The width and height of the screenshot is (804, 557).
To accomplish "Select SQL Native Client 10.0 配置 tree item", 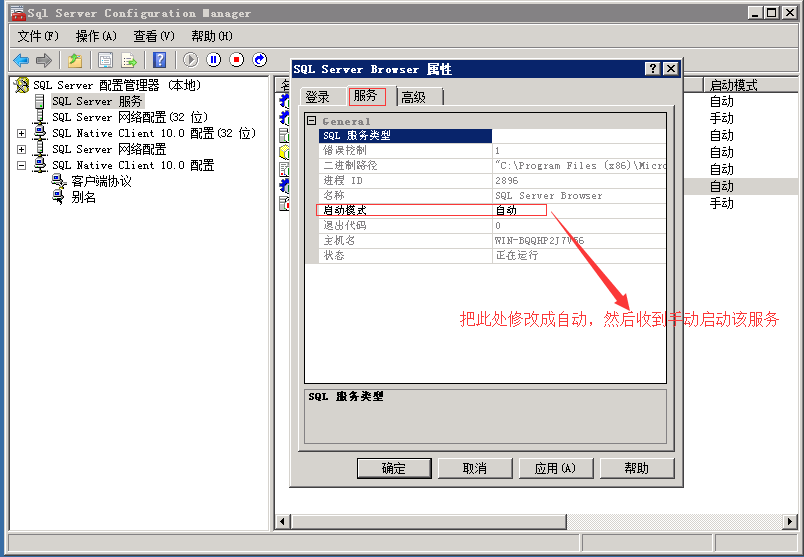I will pos(133,165).
